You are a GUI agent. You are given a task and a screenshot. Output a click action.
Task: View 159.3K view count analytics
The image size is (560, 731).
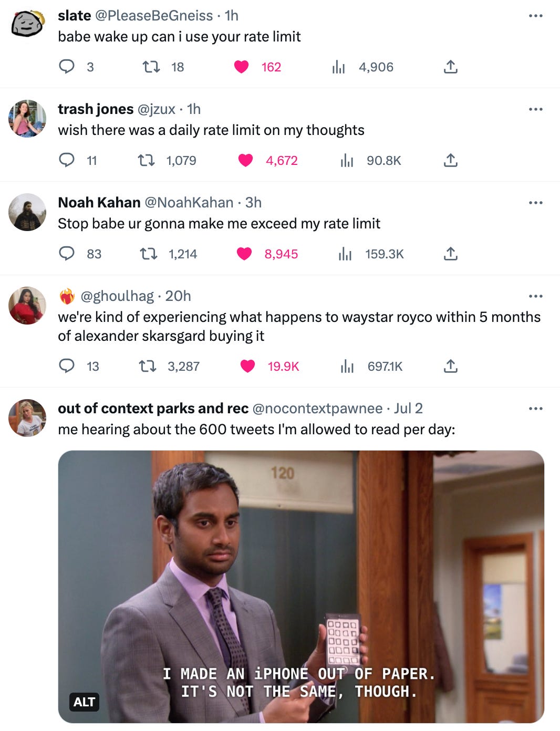(371, 254)
